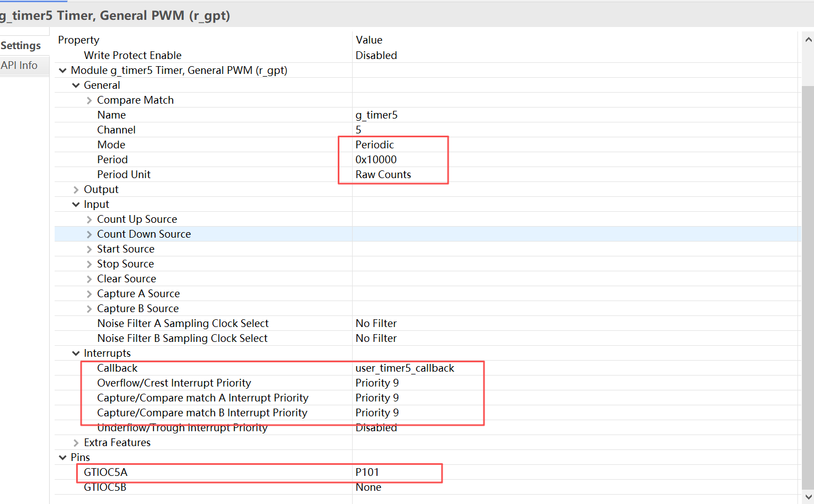Image resolution: width=814 pixels, height=504 pixels.
Task: Expand Capture B Source
Action: click(x=89, y=309)
